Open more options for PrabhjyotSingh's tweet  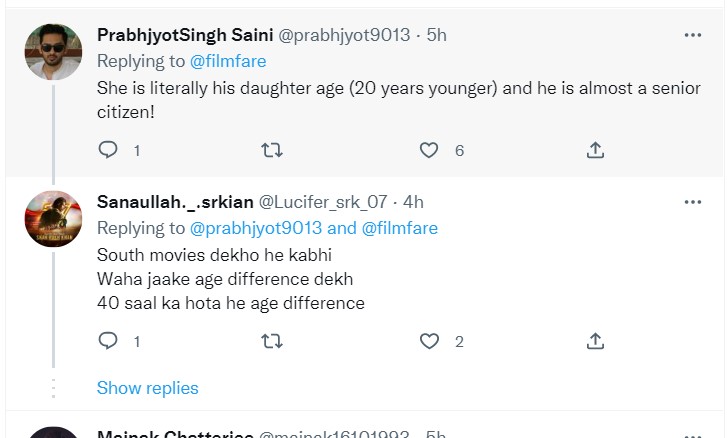click(x=692, y=35)
